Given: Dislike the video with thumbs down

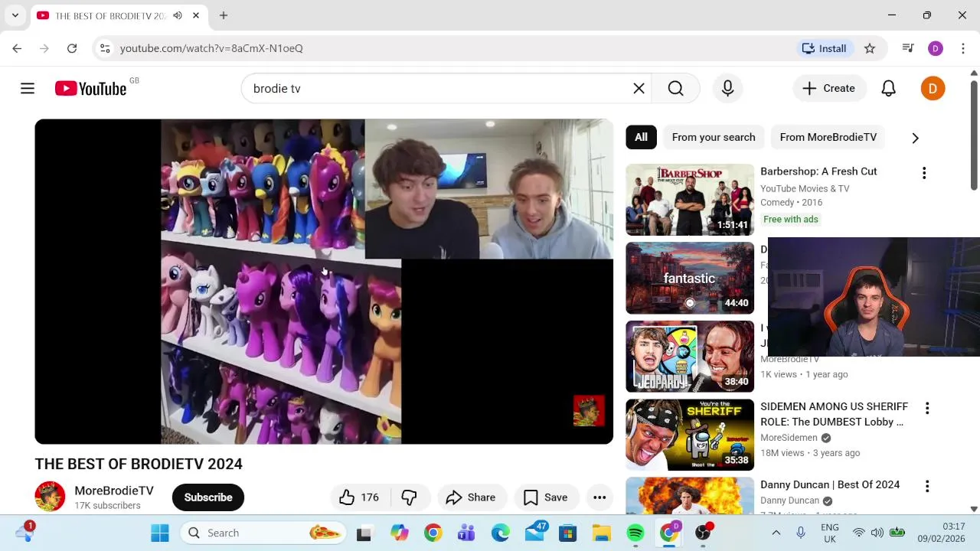Looking at the screenshot, I should point(410,497).
